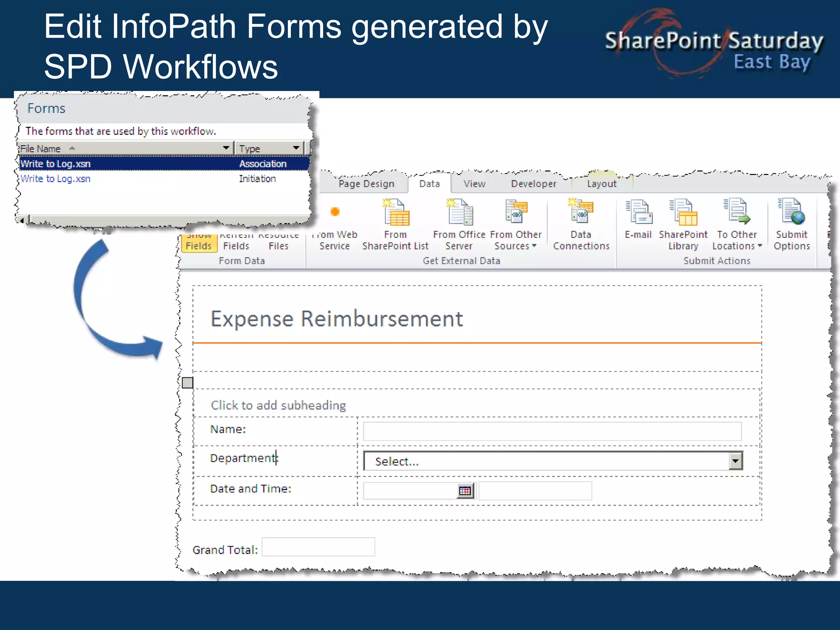Click the Grand Total: label

coord(225,550)
